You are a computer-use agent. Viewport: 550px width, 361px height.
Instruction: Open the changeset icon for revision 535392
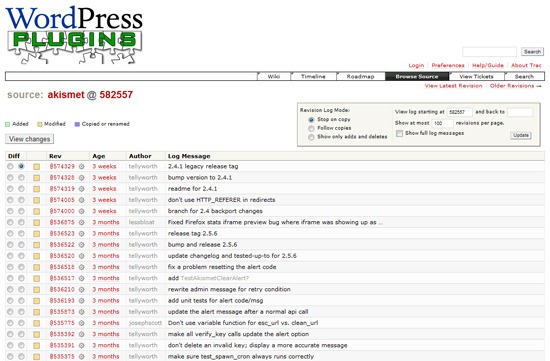pyautogui.click(x=81, y=335)
